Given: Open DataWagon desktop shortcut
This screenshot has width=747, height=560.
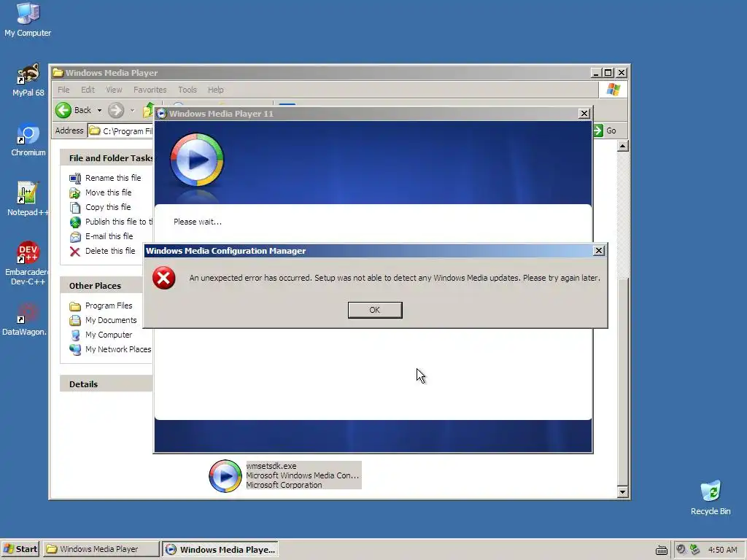Looking at the screenshot, I should coord(25,319).
